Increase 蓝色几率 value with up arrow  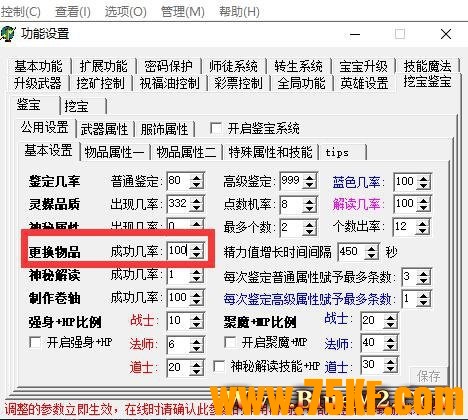[424, 178]
